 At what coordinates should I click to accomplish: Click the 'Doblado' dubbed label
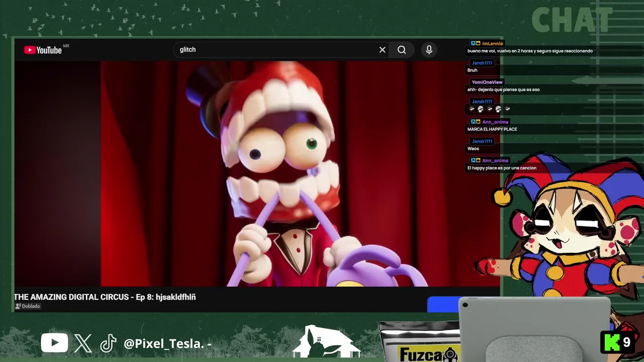[28, 306]
